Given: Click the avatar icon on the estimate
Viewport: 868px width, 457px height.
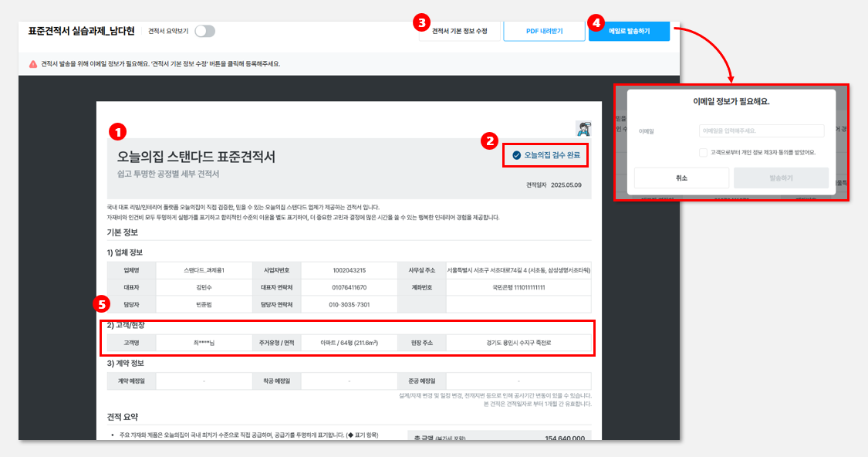Looking at the screenshot, I should [583, 128].
